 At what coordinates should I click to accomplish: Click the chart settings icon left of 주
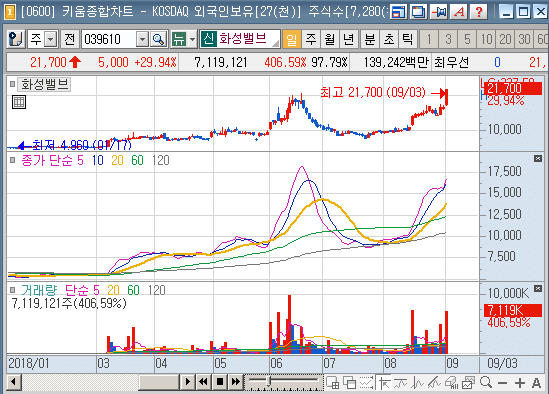(x=16, y=39)
